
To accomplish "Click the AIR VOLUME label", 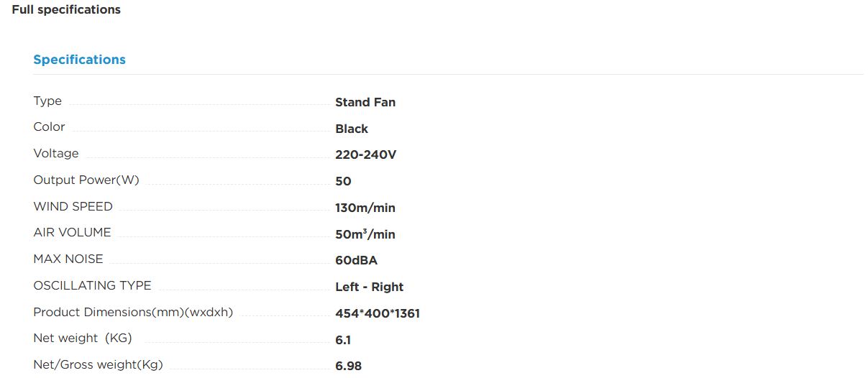I will pyautogui.click(x=72, y=232).
